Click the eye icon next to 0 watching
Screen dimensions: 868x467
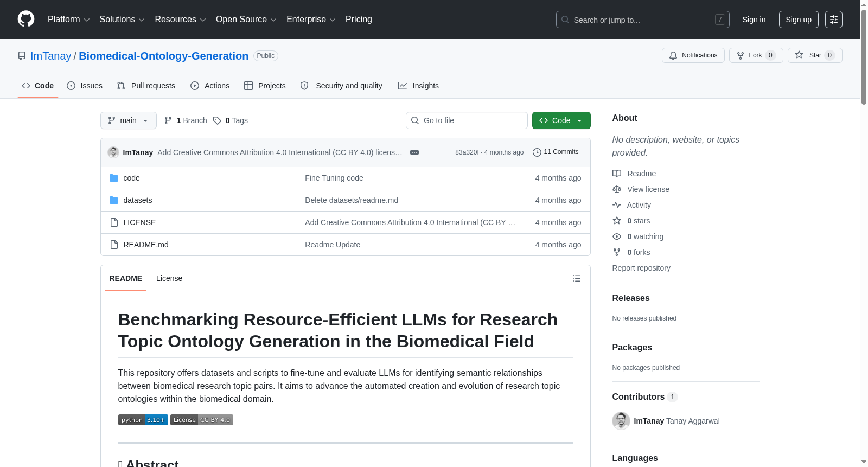click(617, 236)
